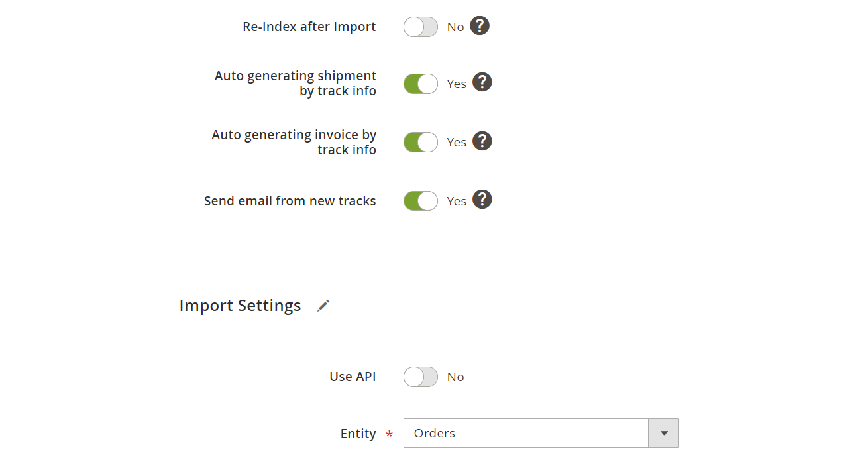The image size is (868, 464).
Task: Click the "Auto generating shipment by track info" label
Action: (x=296, y=84)
